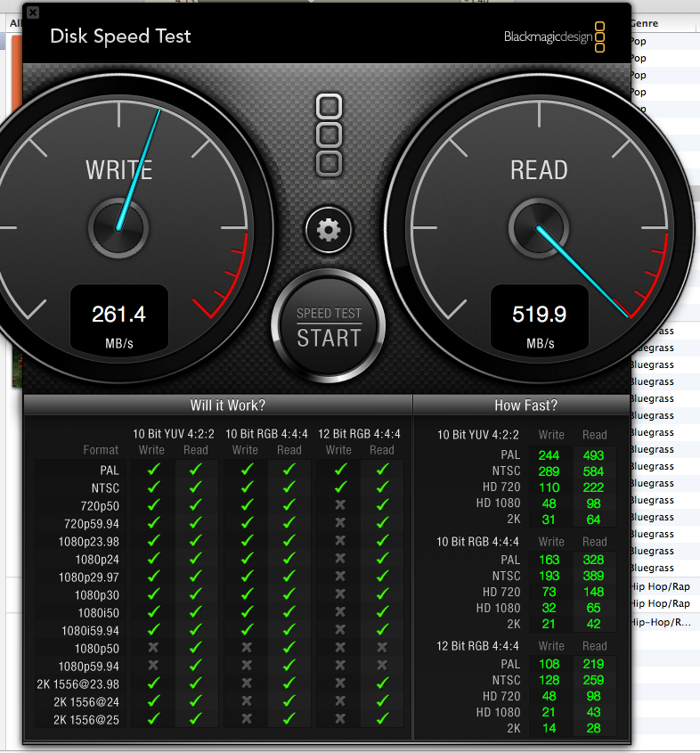Click the WRITE gauge needle dial
Image resolution: width=700 pixels, height=753 pixels.
[118, 229]
